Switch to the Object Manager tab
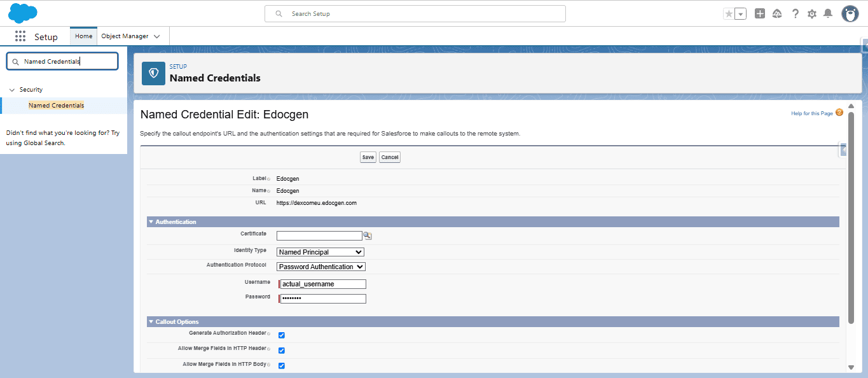The height and width of the screenshot is (378, 868). pyautogui.click(x=125, y=36)
